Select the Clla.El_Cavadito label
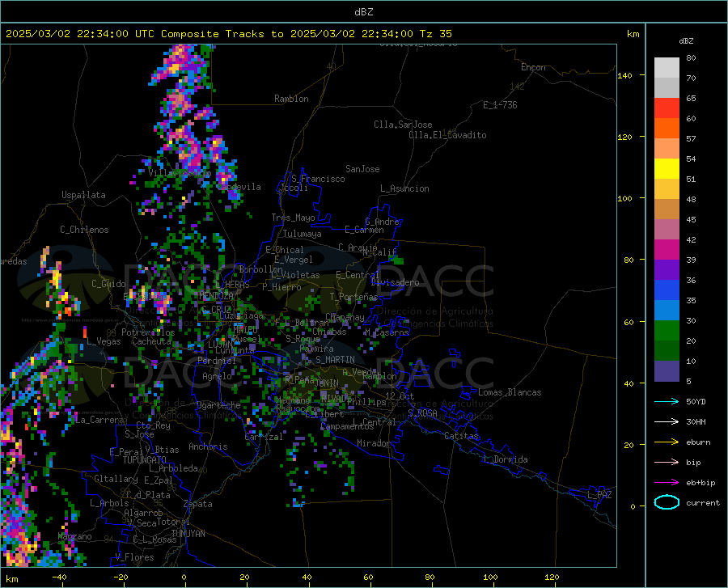This screenshot has width=728, height=588. coord(447,135)
